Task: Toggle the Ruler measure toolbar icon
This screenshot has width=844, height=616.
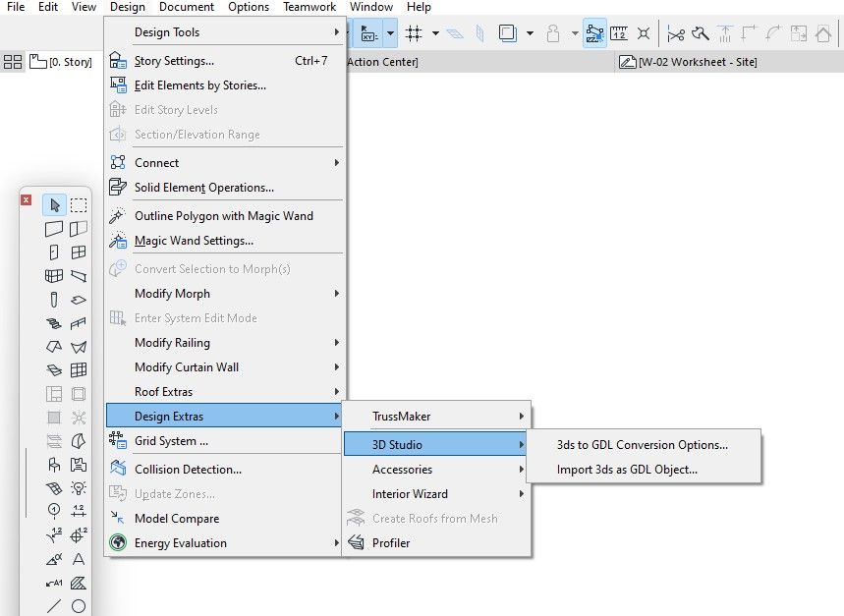Action: [619, 33]
